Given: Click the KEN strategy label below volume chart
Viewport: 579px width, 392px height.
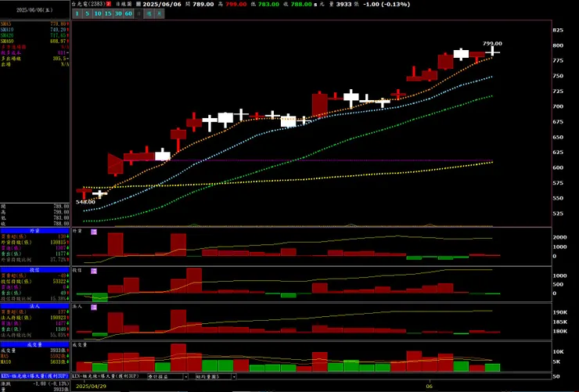Looking at the screenshot, I should click(x=106, y=376).
